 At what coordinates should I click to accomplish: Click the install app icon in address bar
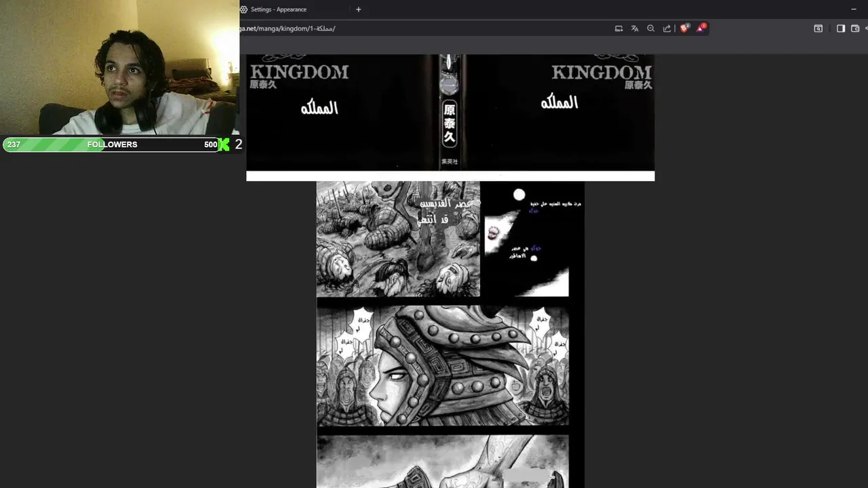(x=618, y=28)
